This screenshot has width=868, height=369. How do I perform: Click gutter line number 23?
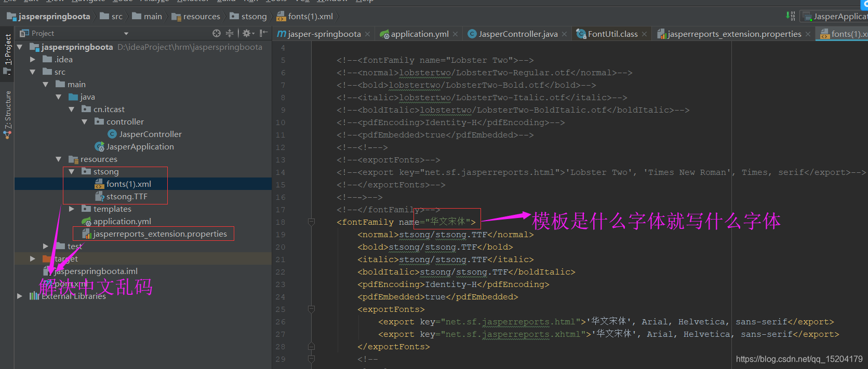pos(281,284)
